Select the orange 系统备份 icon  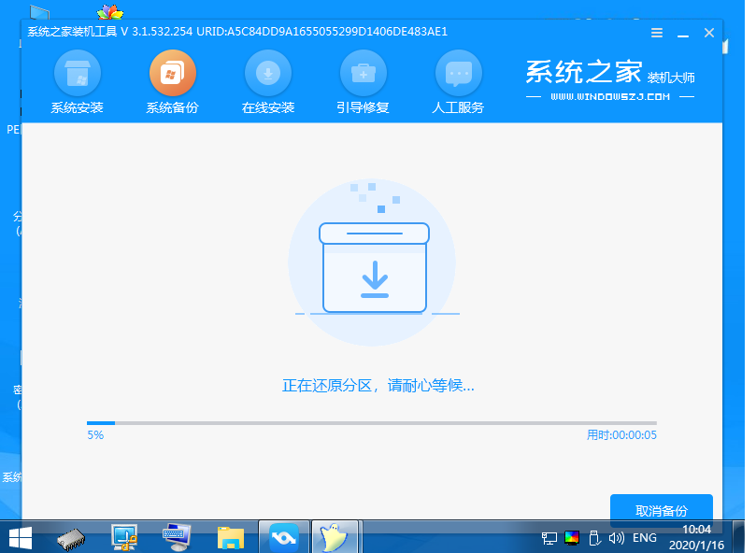click(x=173, y=73)
